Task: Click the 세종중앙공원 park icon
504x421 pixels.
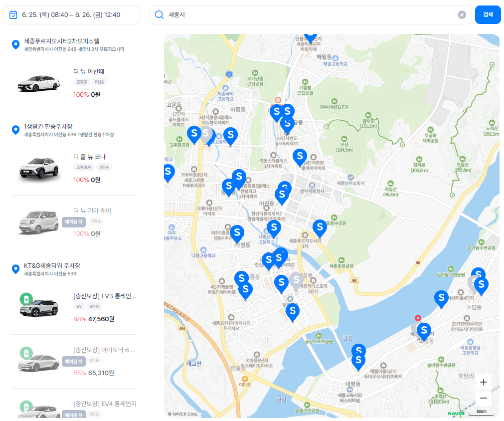Action: pos(341,260)
